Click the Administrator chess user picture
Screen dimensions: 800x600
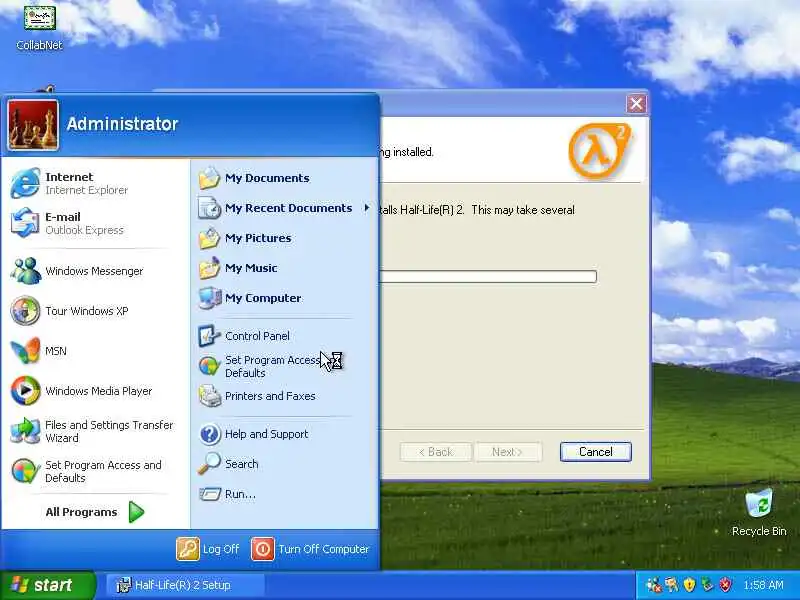point(33,125)
